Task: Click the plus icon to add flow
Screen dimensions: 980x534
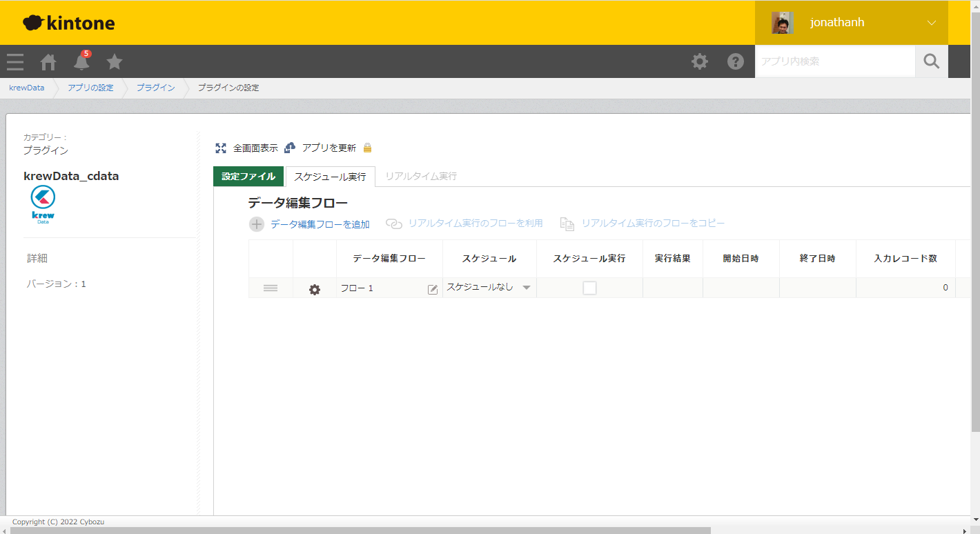Action: click(257, 224)
